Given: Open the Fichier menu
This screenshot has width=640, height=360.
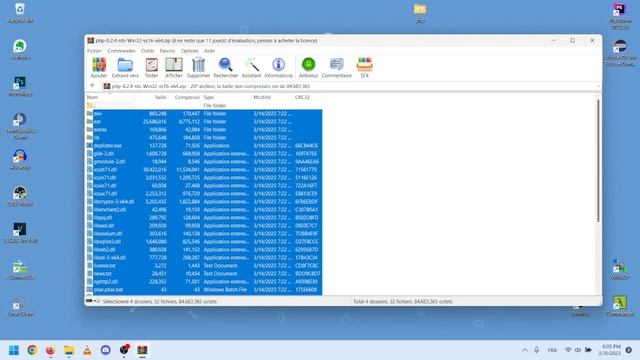Looking at the screenshot, I should [x=94, y=51].
